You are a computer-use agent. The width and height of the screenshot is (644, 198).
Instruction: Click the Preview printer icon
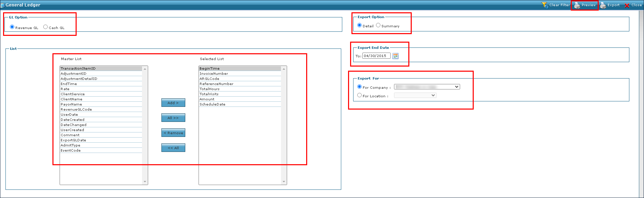pos(577,5)
